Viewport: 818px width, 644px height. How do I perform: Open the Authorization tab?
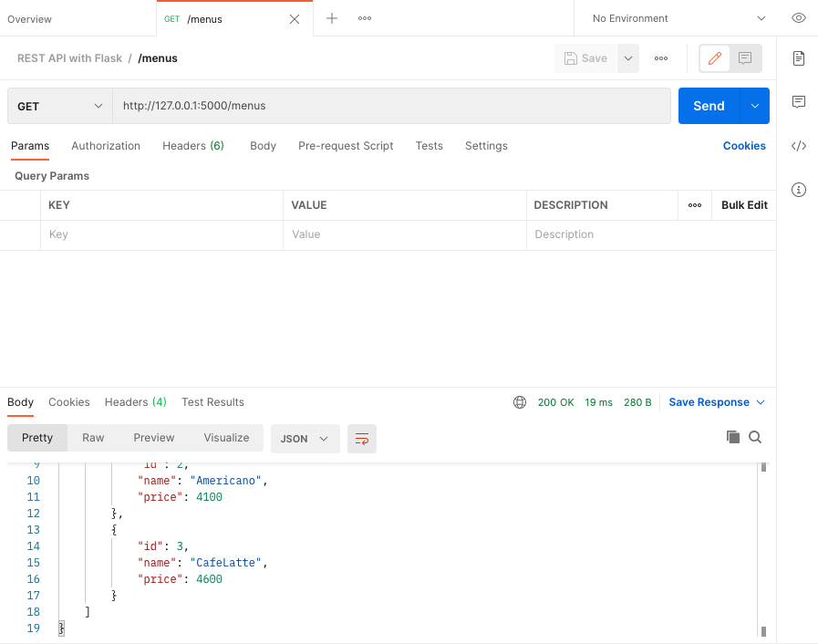coord(106,146)
